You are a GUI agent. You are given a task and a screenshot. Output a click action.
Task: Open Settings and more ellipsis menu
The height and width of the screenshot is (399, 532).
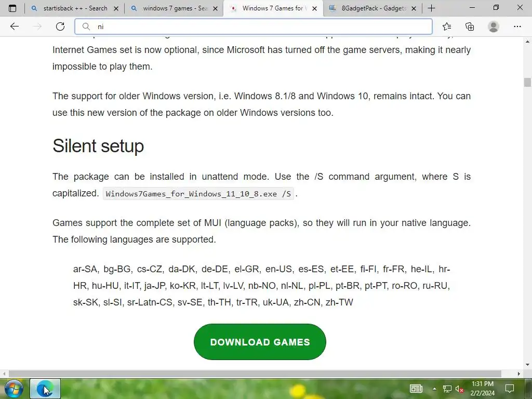pos(517,26)
